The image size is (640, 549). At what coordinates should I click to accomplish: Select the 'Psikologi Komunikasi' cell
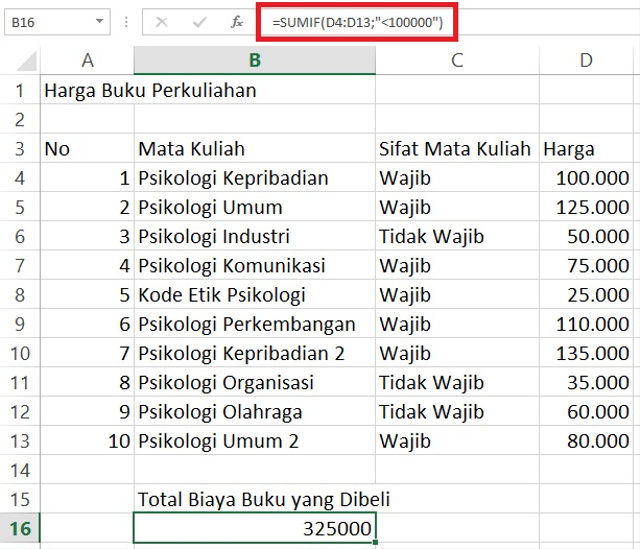pos(255,266)
